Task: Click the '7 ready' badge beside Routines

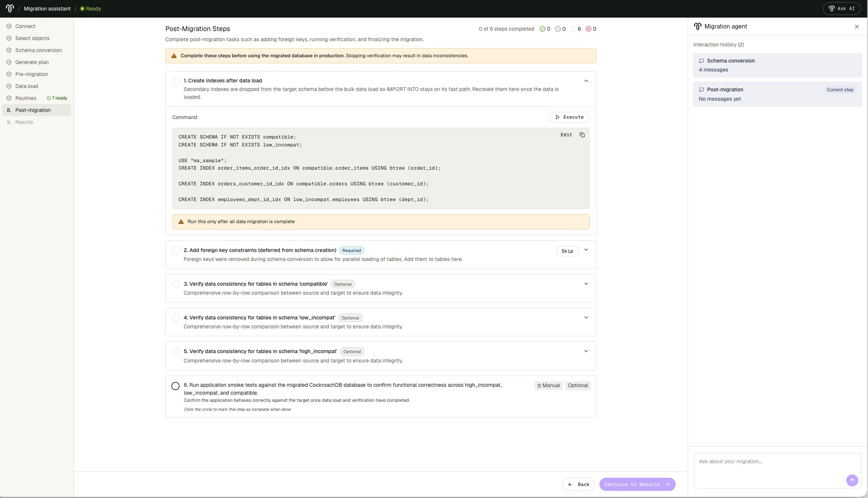Action: click(57, 98)
